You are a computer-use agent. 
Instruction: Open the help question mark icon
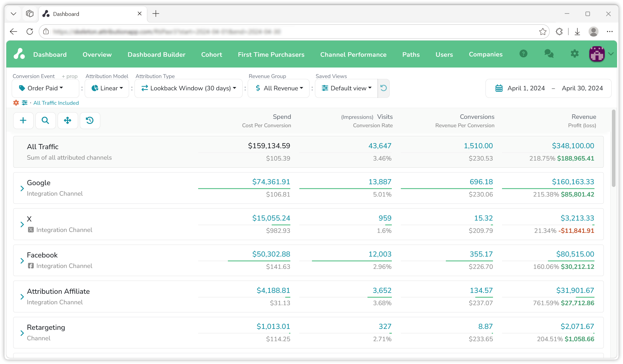[x=523, y=54]
